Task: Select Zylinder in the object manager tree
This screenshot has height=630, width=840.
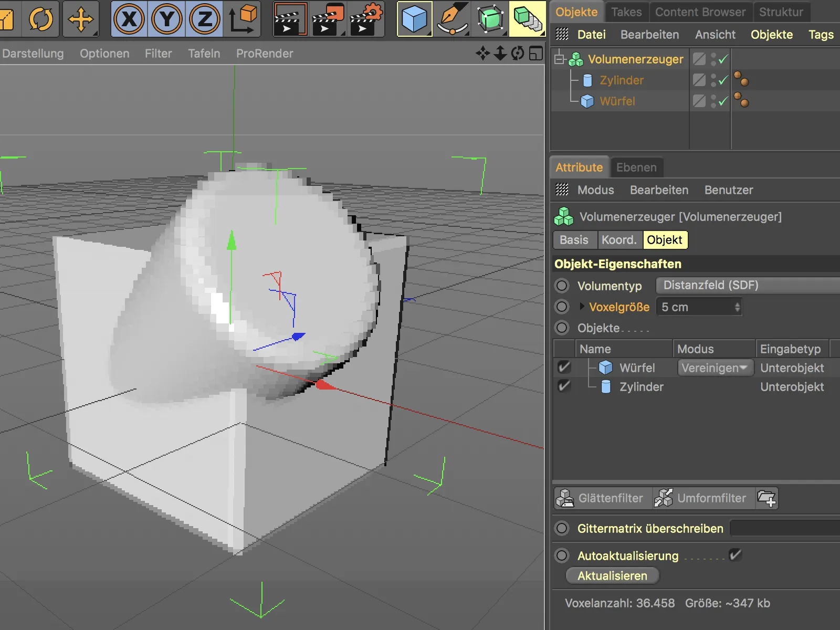Action: click(x=622, y=80)
